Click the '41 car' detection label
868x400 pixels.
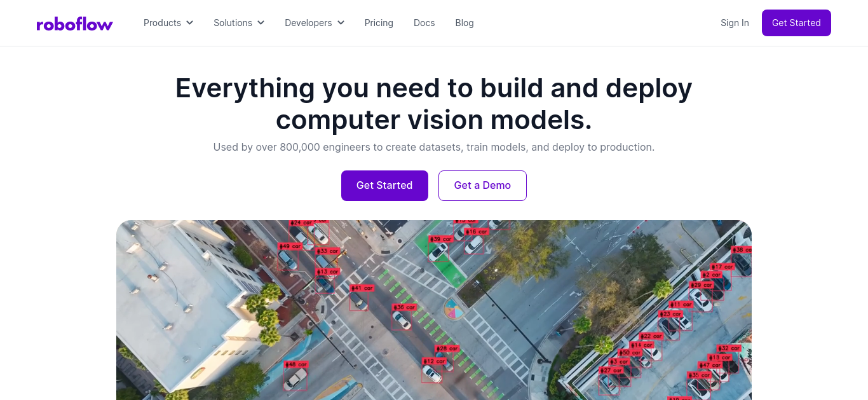362,288
